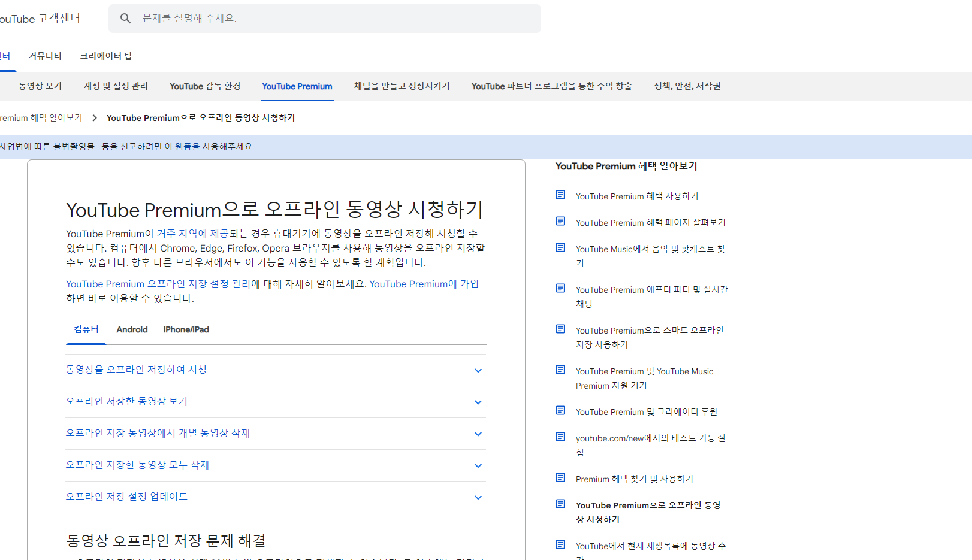
Task: Click YouTube Premium 혜택 알아보기 sidebar heading
Action: coord(626,167)
